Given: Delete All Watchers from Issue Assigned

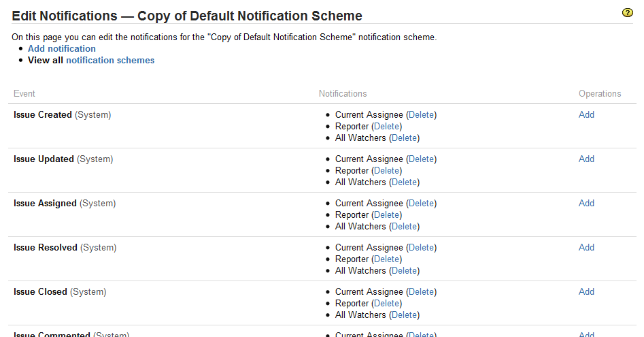Looking at the screenshot, I should point(404,227).
